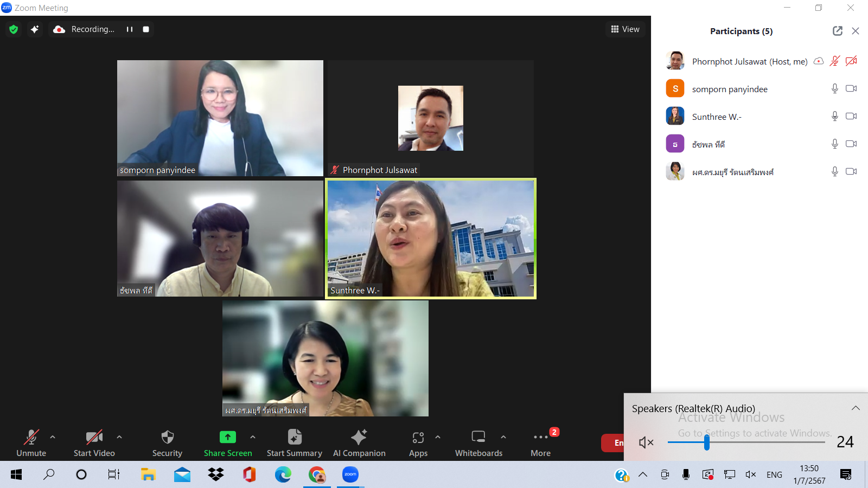
Task: Expand audio options arrow beside Unmute
Action: (53, 436)
